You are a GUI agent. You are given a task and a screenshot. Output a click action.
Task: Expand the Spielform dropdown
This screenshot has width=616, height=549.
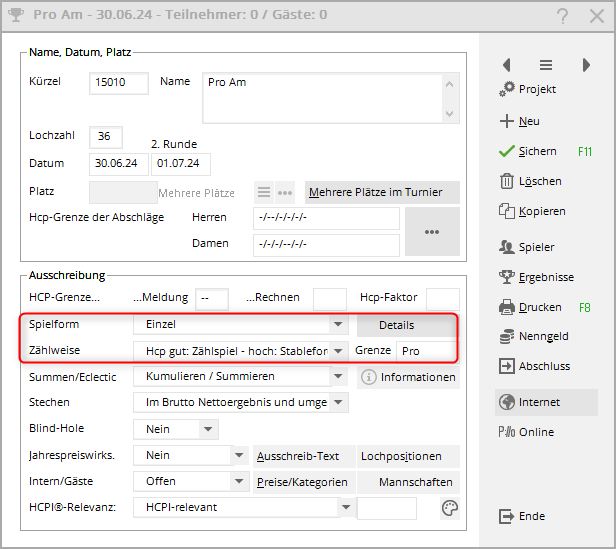[x=339, y=325]
